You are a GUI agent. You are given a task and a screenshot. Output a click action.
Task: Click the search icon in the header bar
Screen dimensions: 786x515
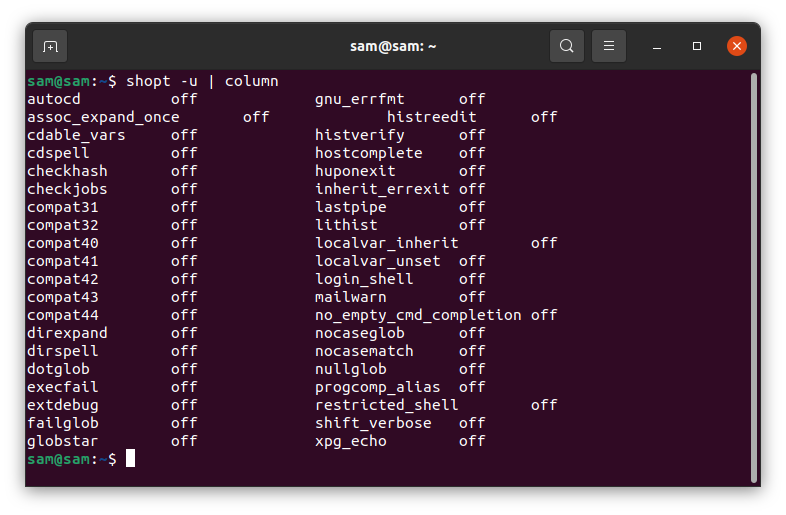pos(567,46)
